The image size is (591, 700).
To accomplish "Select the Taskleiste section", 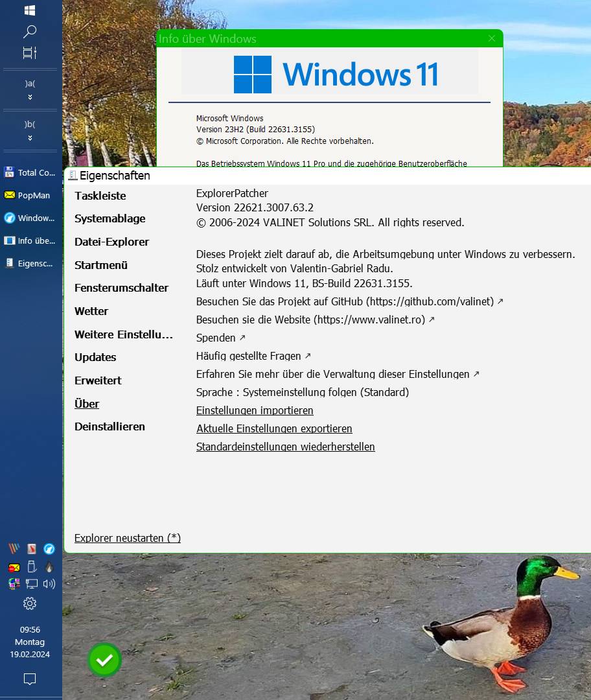I will pos(100,196).
